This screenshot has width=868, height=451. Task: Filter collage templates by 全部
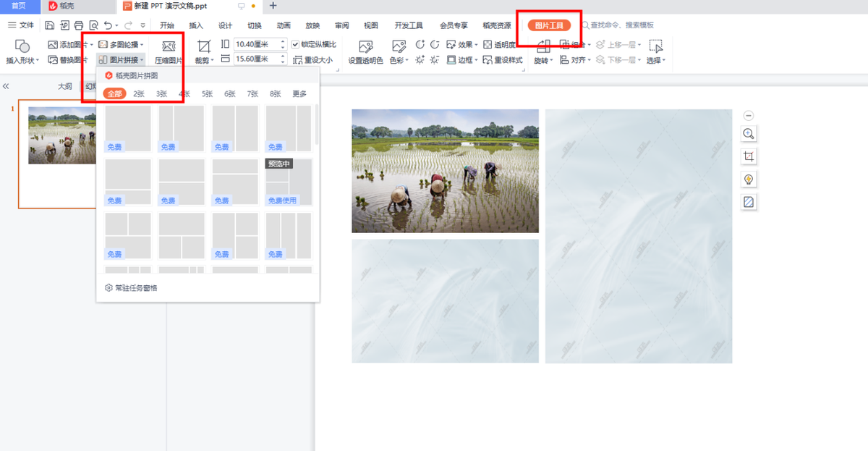pyautogui.click(x=114, y=93)
